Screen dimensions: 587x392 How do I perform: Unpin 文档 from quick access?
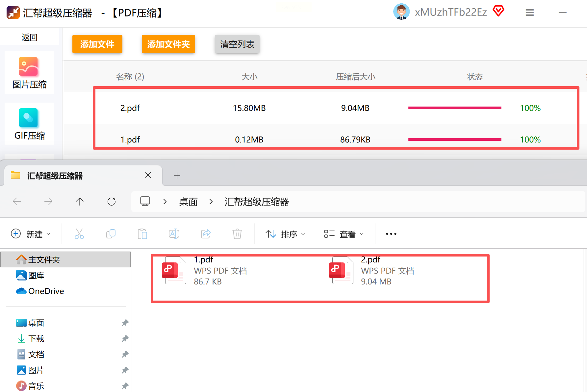pos(125,354)
